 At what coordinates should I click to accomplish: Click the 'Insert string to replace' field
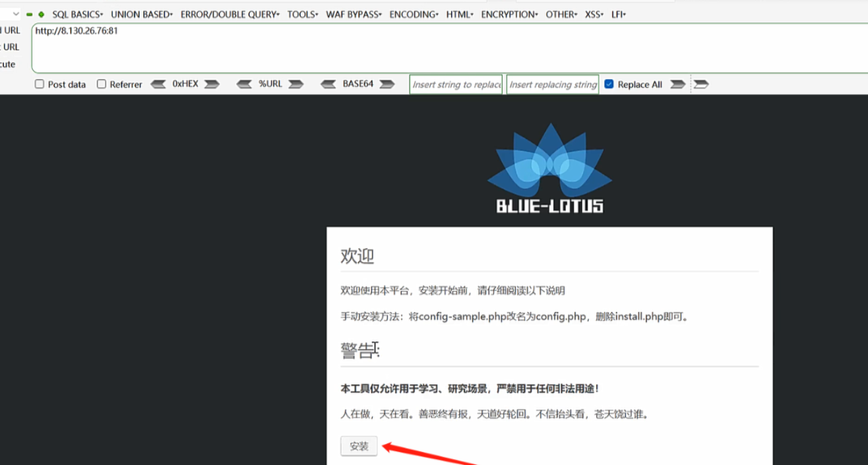pyautogui.click(x=456, y=84)
